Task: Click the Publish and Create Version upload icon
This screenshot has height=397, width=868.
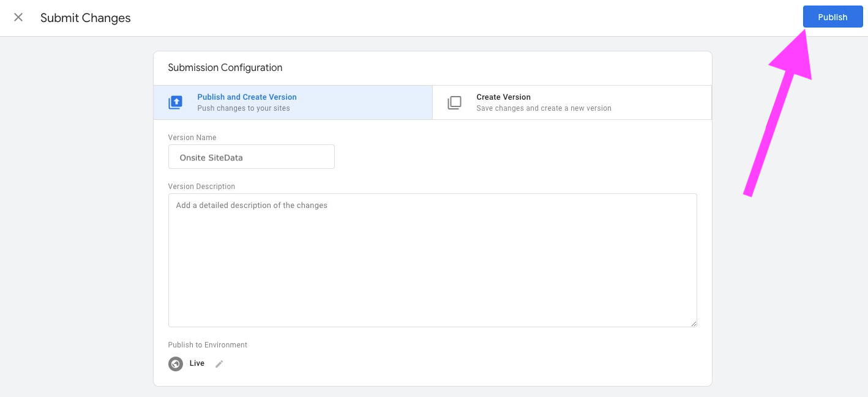Action: point(176,103)
